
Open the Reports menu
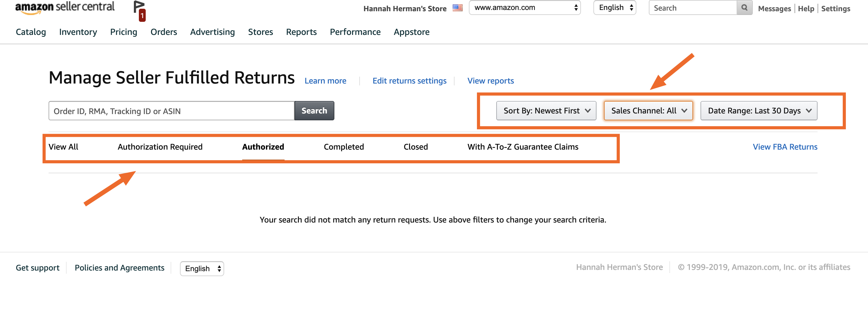click(x=301, y=32)
